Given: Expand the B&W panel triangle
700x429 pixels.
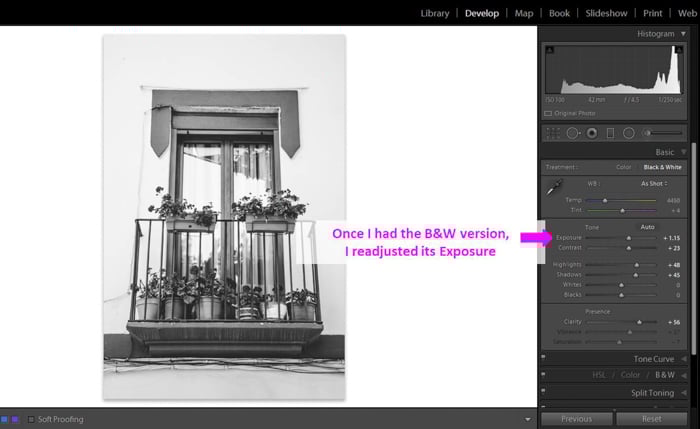Looking at the screenshot, I should coord(684,375).
